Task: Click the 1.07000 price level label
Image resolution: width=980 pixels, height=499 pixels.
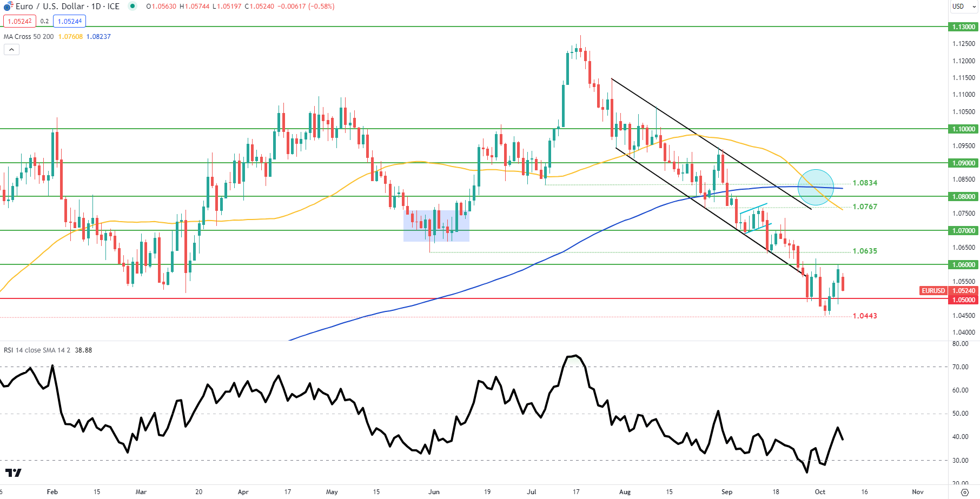Action: pyautogui.click(x=964, y=230)
